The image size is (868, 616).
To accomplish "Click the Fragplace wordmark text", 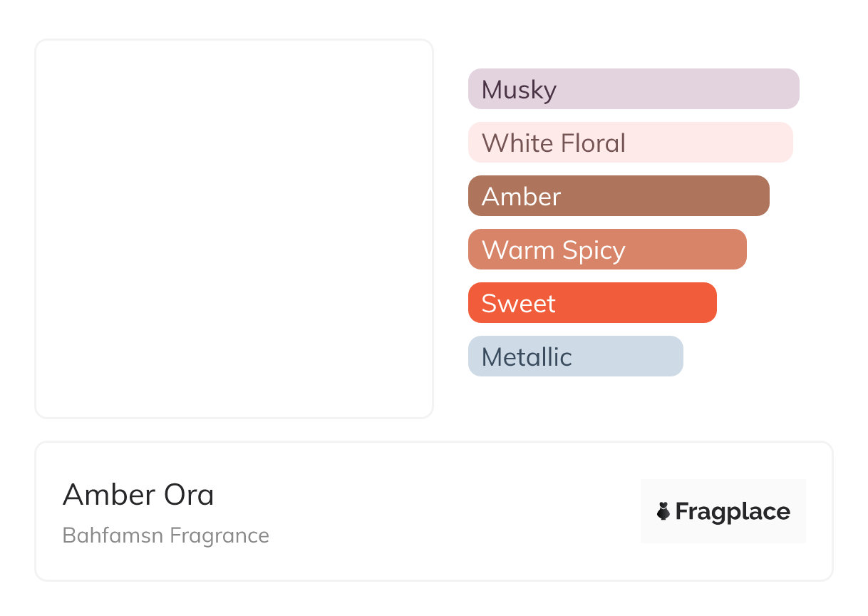I will point(732,511).
